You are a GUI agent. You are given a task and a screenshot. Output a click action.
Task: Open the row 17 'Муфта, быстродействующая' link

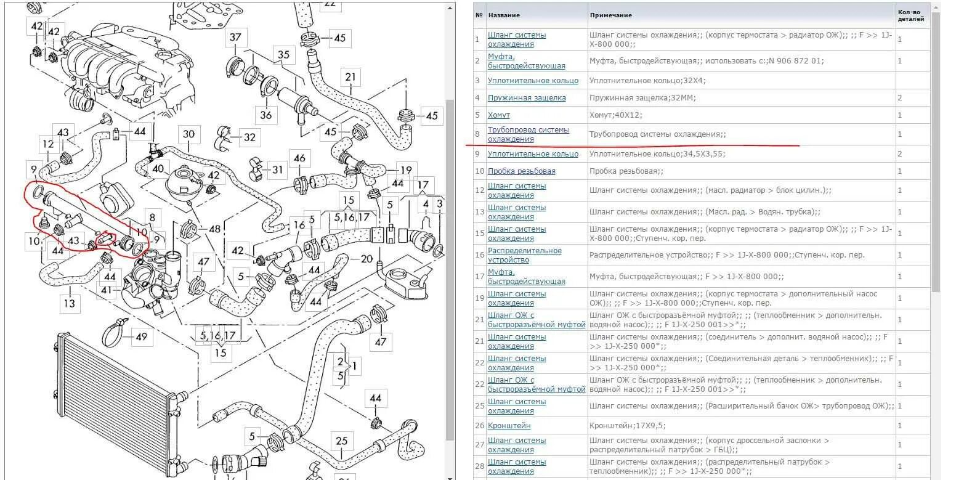[x=526, y=277]
